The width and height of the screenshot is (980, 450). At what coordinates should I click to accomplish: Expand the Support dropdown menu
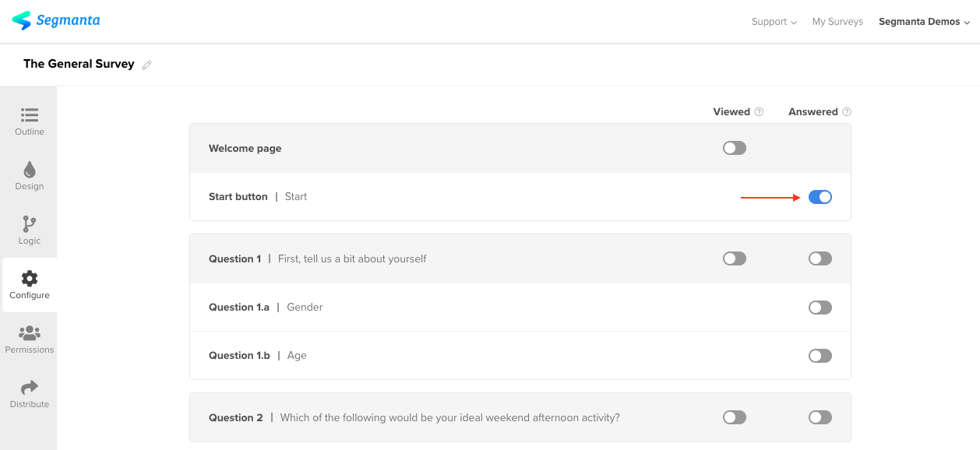click(x=774, y=22)
